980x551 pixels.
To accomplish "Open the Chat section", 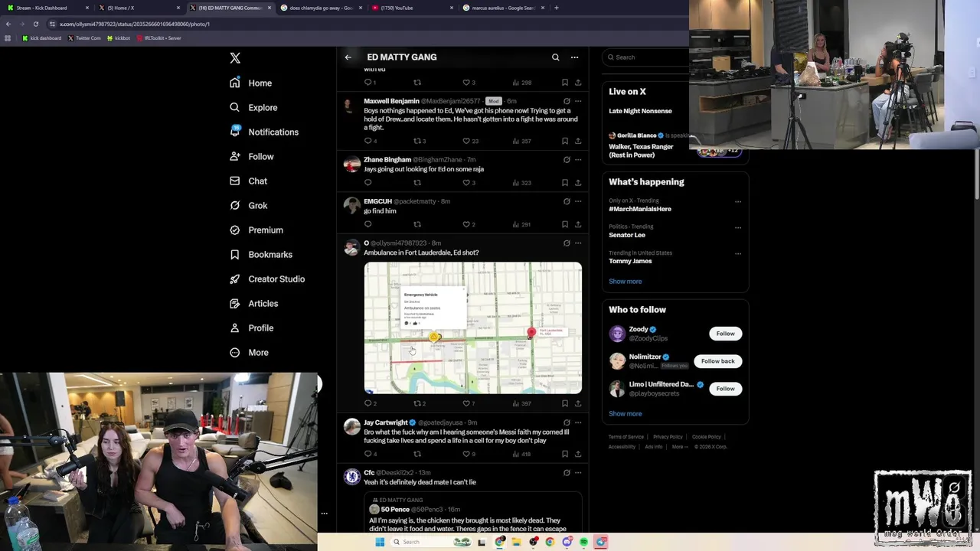I will click(x=249, y=181).
